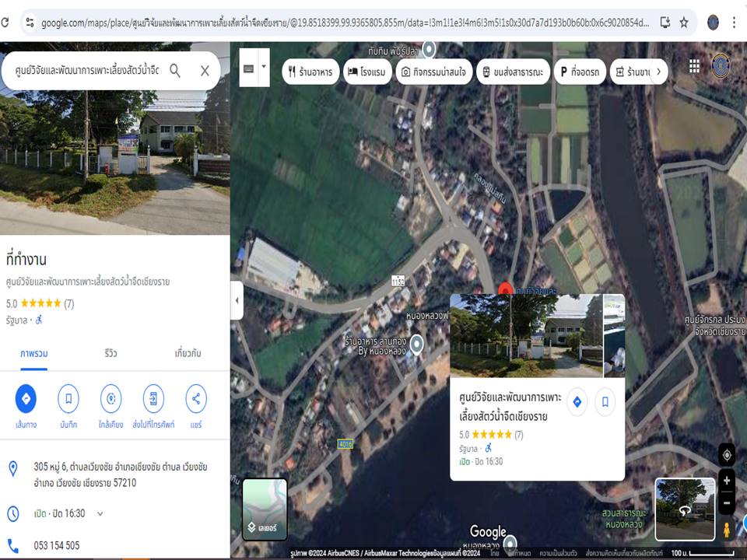Click the magnifier search icon
This screenshot has width=747, height=560.
pos(175,71)
